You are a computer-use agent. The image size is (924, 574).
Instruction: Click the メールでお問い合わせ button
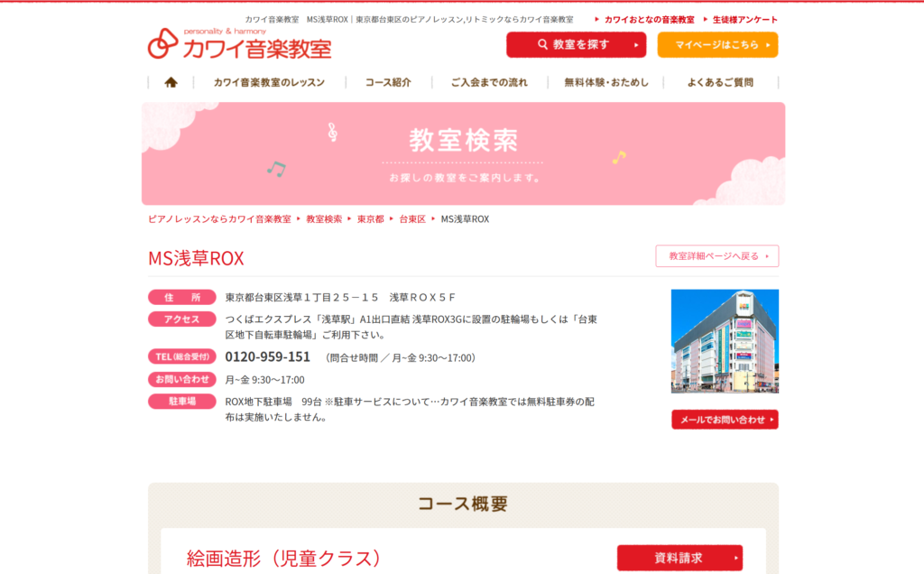[x=725, y=420]
